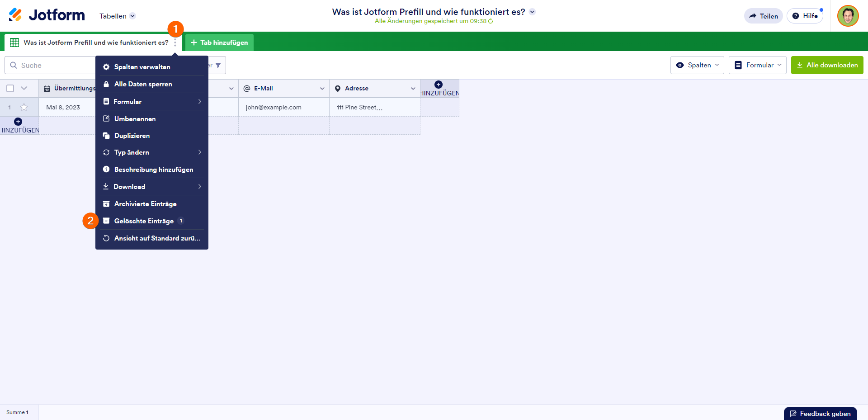Open the Hilfe help button

click(805, 16)
